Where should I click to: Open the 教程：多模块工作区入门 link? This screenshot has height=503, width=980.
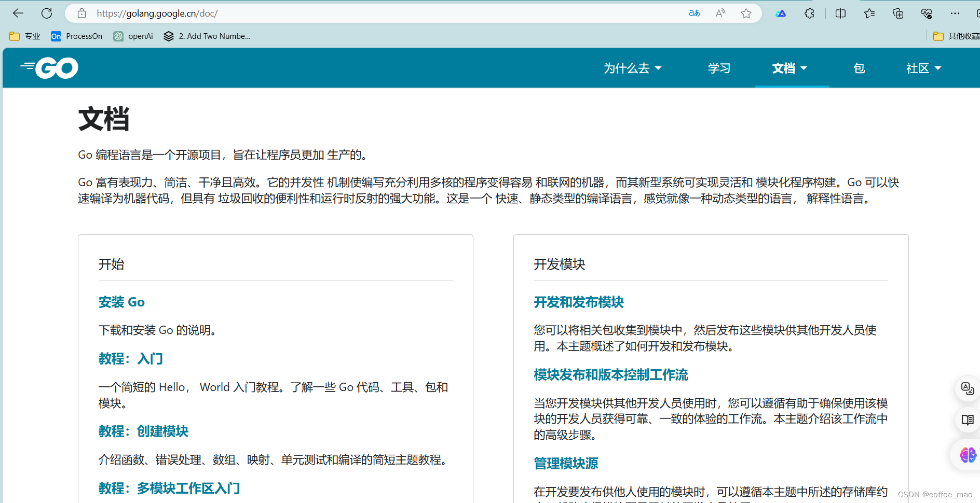pos(169,488)
